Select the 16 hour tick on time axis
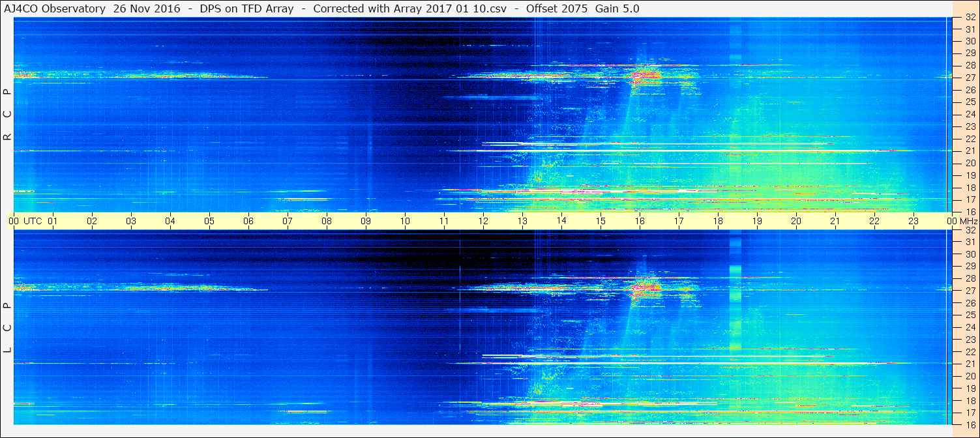 tap(640, 221)
